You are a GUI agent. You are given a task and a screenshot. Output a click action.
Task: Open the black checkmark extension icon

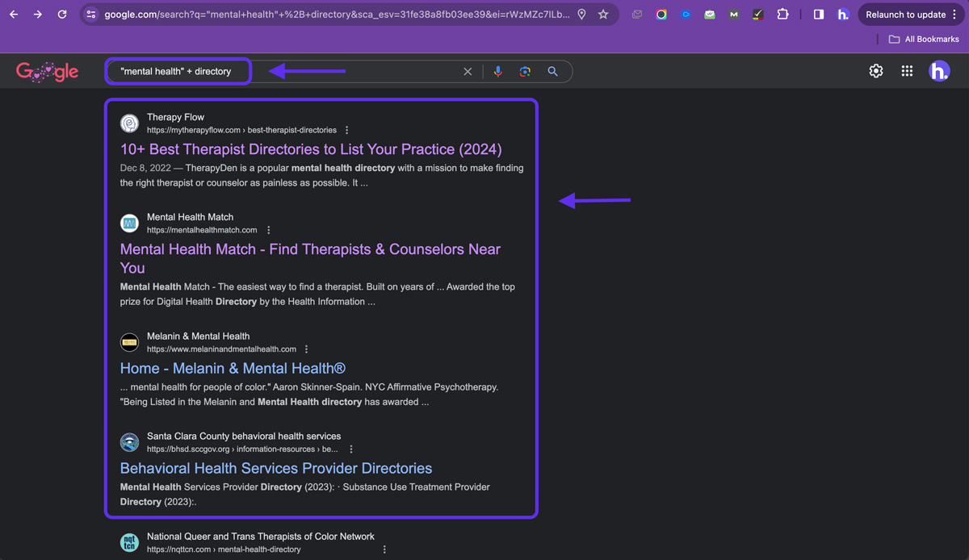(x=757, y=15)
